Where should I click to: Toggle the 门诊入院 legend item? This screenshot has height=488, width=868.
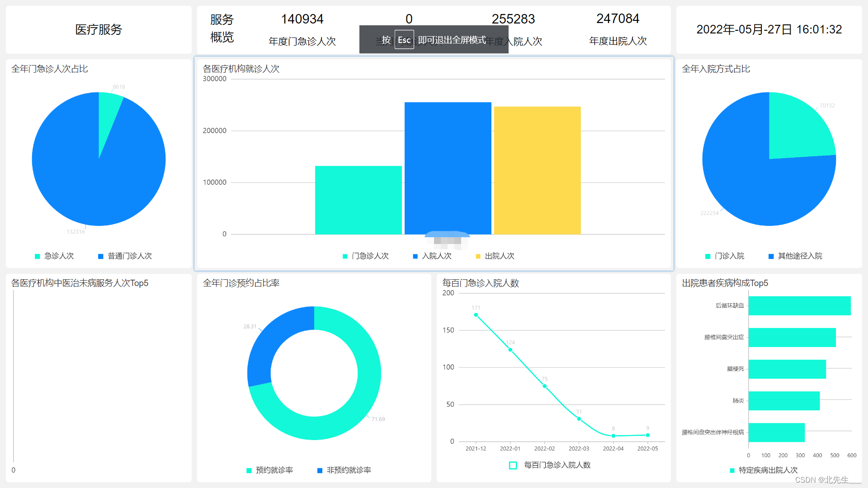(725, 256)
